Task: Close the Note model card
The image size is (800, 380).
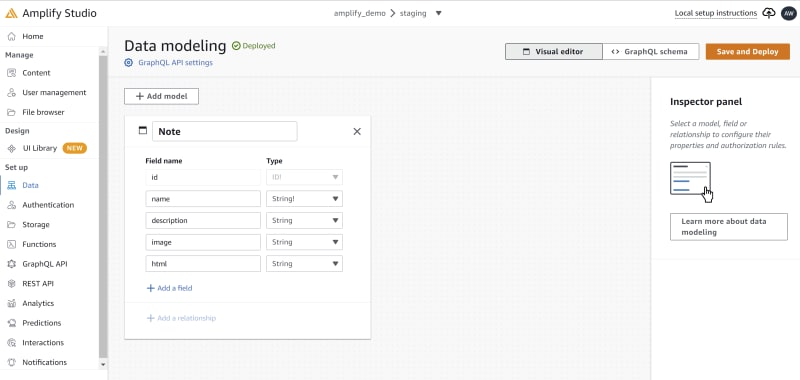Action: [x=357, y=132]
